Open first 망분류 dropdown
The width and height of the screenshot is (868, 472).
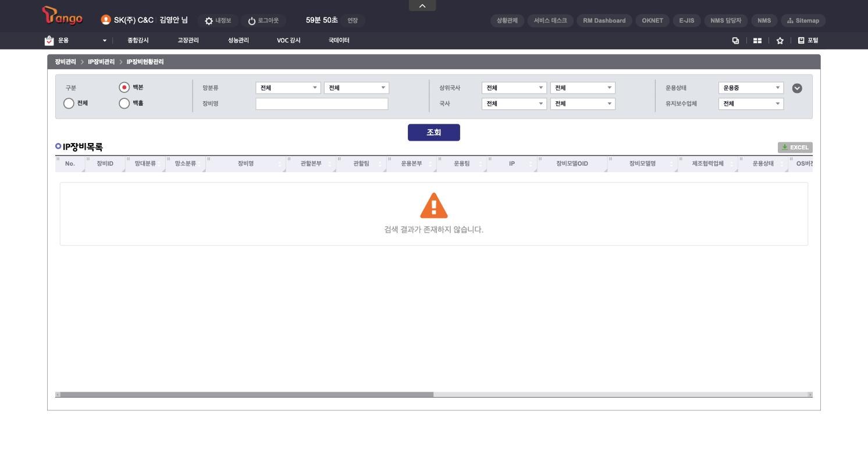click(289, 88)
